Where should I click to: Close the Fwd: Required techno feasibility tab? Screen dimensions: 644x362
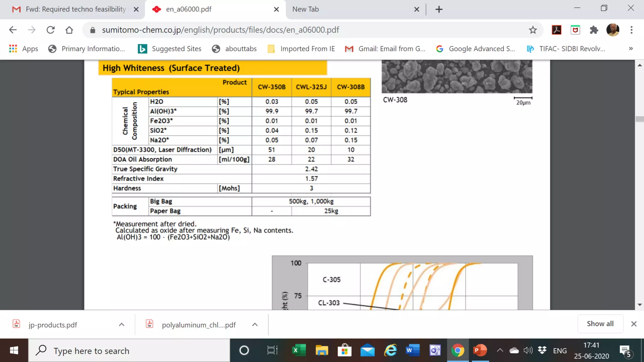[x=136, y=9]
